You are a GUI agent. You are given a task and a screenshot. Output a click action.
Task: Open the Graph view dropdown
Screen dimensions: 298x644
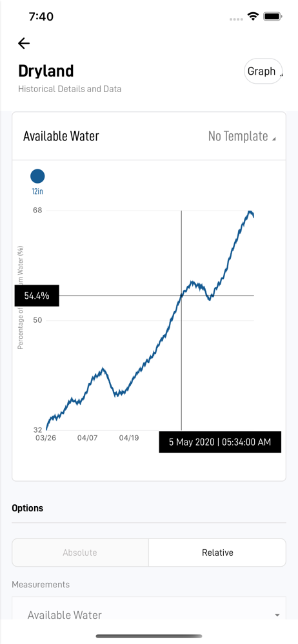pos(264,71)
